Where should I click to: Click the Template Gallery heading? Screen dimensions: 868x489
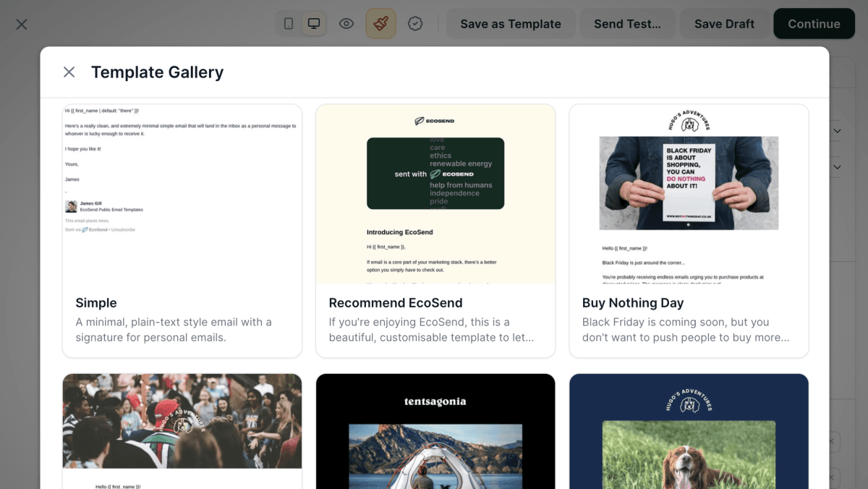click(157, 72)
